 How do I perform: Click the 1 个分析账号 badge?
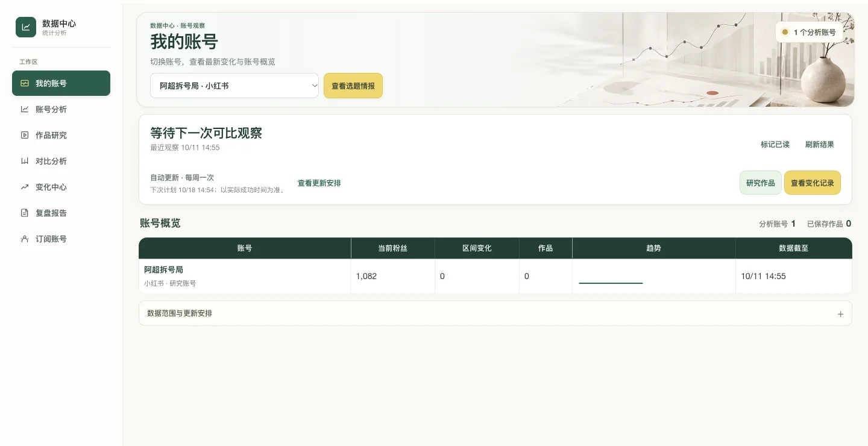point(809,32)
